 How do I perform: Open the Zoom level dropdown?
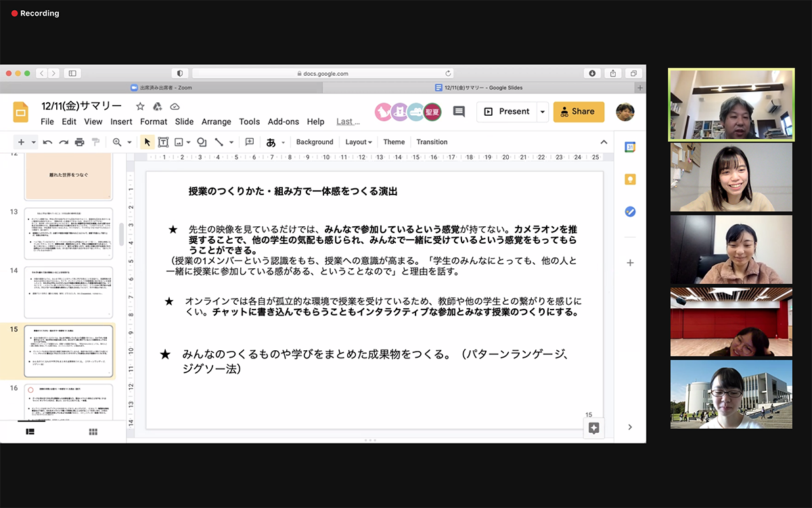(122, 142)
